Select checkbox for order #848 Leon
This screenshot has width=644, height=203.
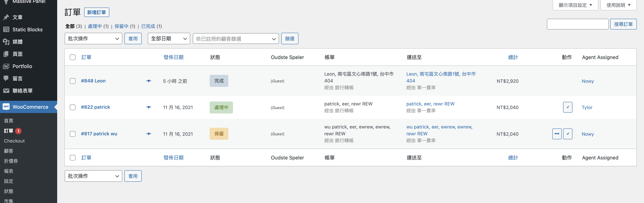73,81
